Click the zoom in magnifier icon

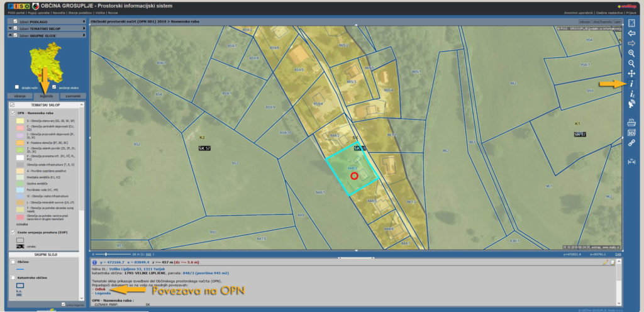pos(631,53)
